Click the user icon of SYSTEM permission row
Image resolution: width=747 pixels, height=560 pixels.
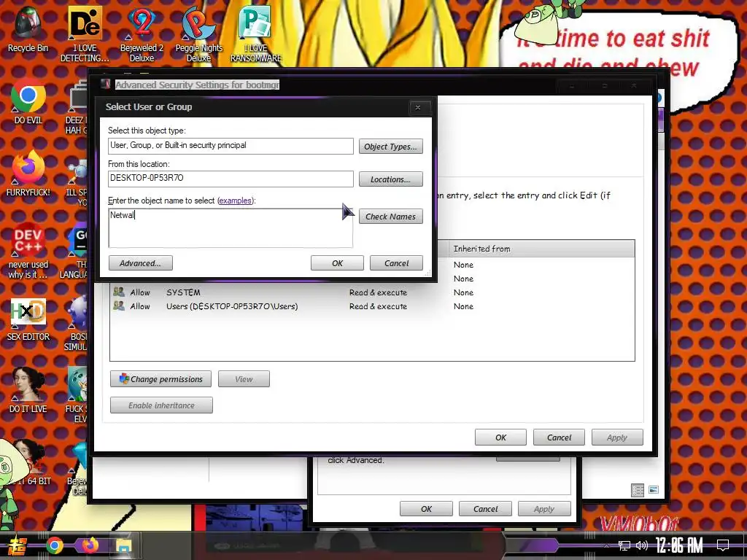(119, 292)
